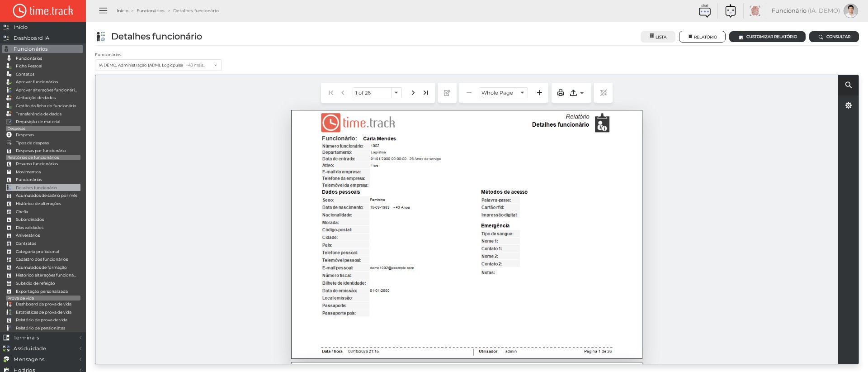This screenshot has width=868, height=372.
Task: Open Whole Page zoom dropdown
Action: (522, 93)
